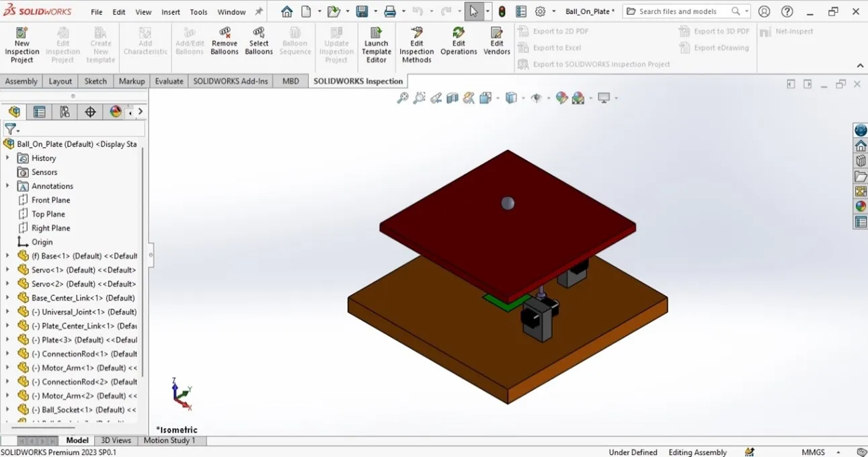Viewport: 868px width, 457px height.
Task: Open the DimXpertManager crosshair tab icon
Action: click(91, 112)
